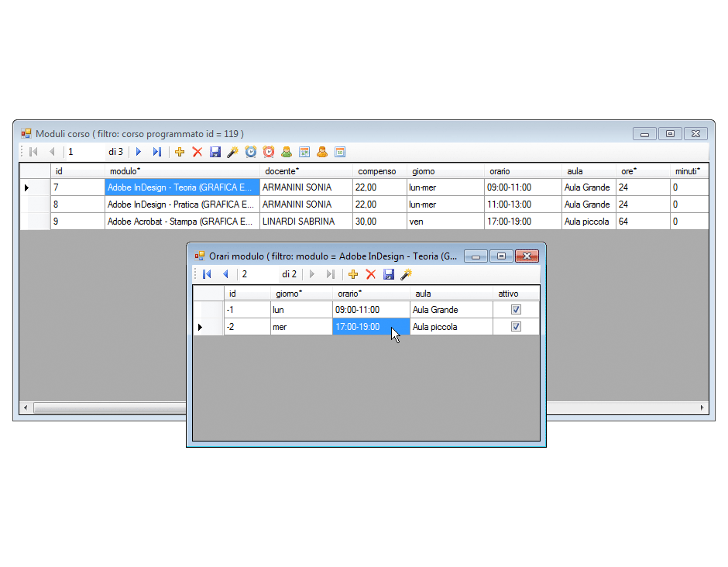This screenshot has width=728, height=567.
Task: Select the "11:00-13:00" orario cell
Action: [523, 204]
